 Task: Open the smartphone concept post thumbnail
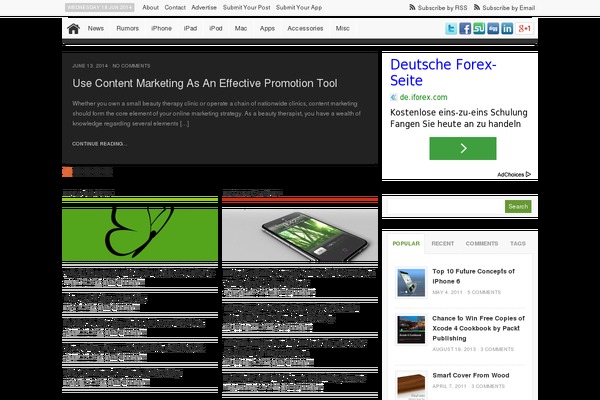(x=300, y=238)
